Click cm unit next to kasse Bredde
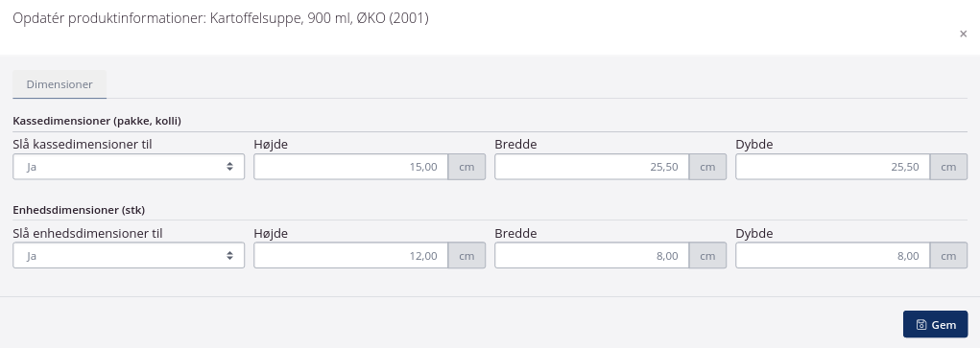980x348 pixels. pos(707,167)
